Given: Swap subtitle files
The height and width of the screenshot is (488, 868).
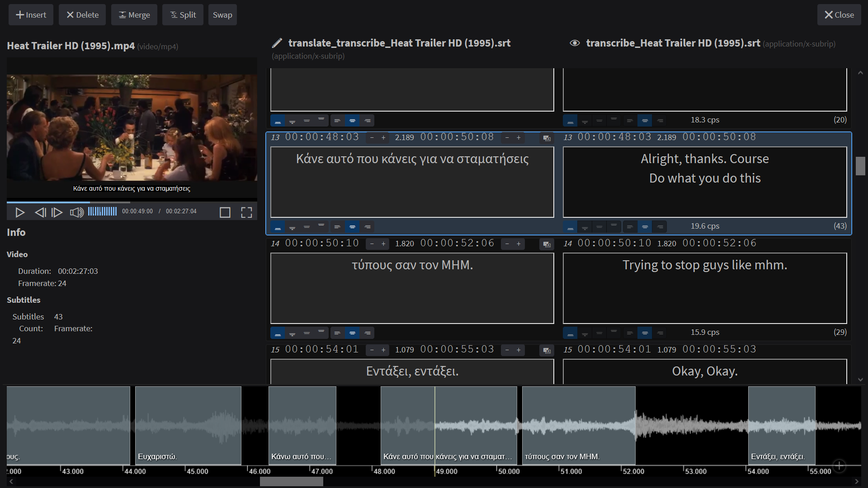Looking at the screenshot, I should (x=222, y=15).
